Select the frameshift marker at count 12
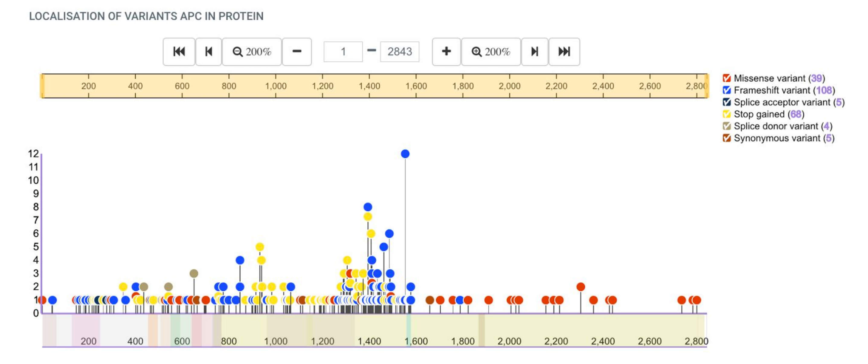 [x=405, y=154]
